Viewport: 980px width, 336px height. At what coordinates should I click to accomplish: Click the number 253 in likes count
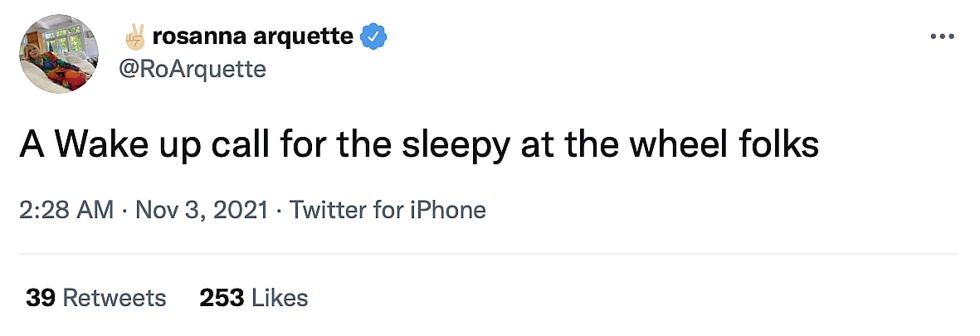[x=222, y=297]
